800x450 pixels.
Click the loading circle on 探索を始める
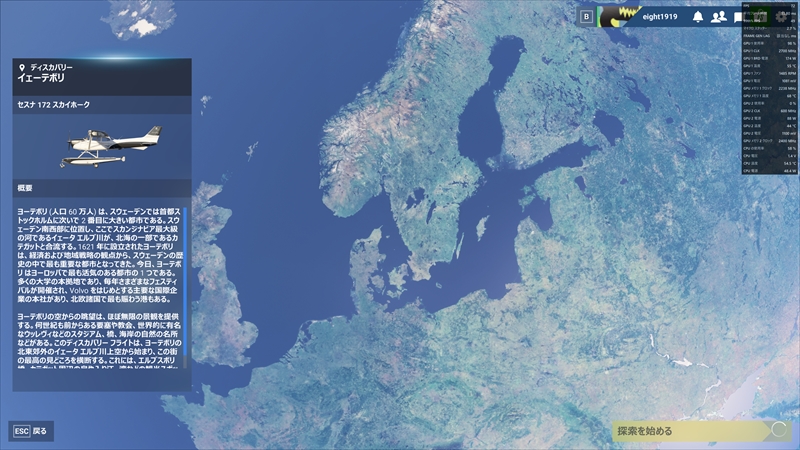779,429
